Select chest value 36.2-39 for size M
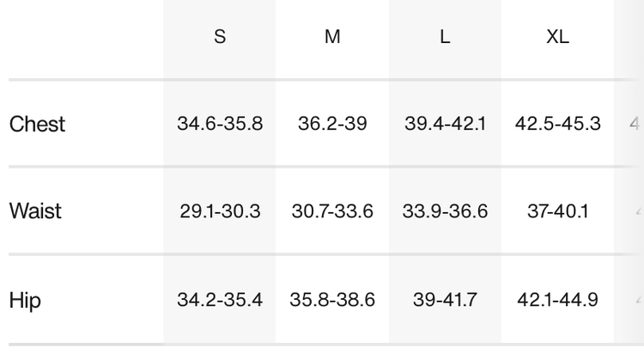 click(x=332, y=124)
